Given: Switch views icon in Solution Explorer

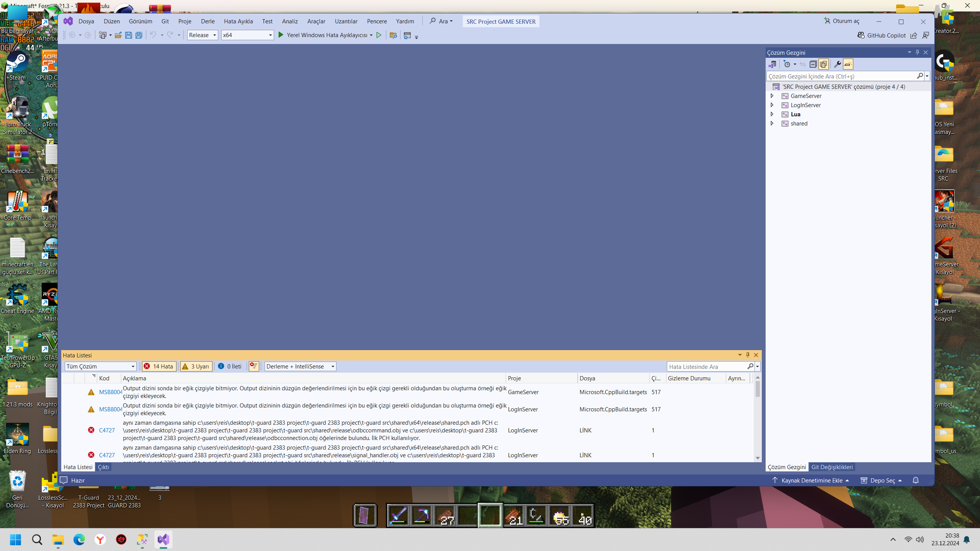Looking at the screenshot, I should pyautogui.click(x=773, y=64).
